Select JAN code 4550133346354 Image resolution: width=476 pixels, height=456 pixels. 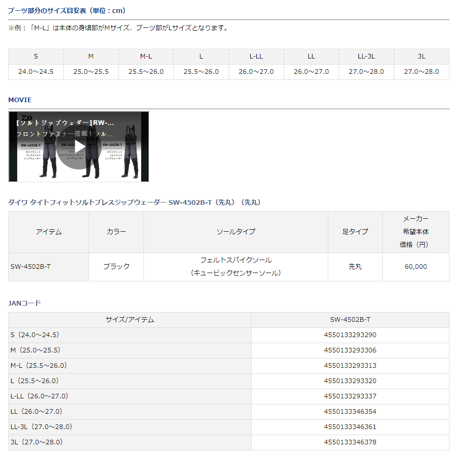[350, 412]
